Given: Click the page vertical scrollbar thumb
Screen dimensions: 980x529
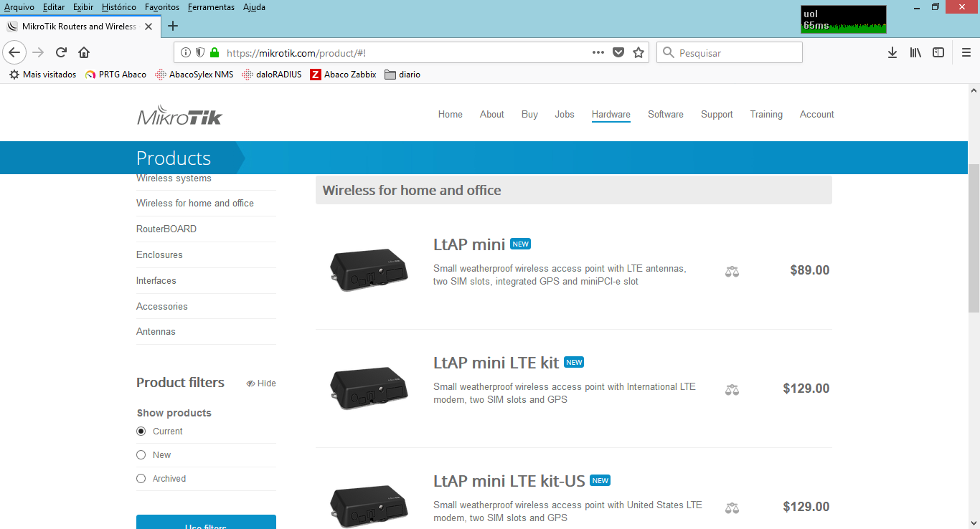Looking at the screenshot, I should tap(974, 238).
